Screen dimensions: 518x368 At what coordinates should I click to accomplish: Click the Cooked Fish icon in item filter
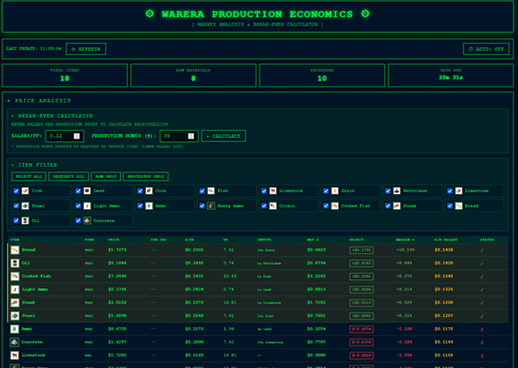pos(335,206)
